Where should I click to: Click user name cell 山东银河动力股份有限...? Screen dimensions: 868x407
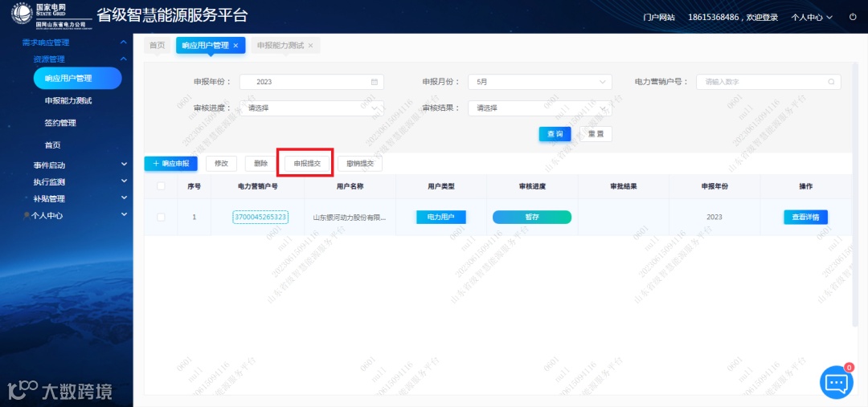click(350, 218)
